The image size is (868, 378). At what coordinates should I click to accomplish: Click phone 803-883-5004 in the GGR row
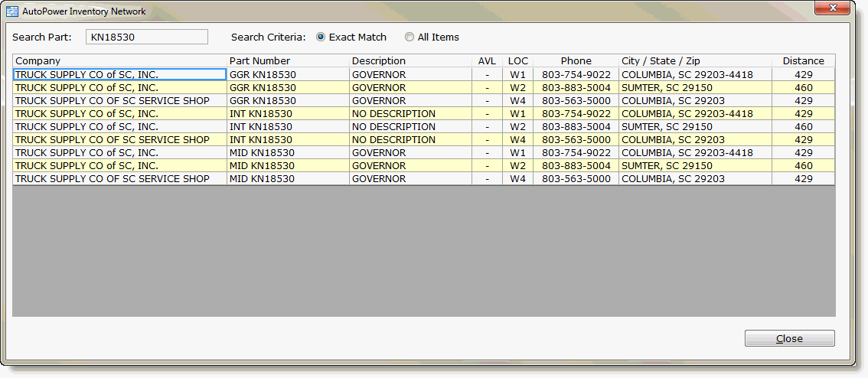click(x=576, y=87)
